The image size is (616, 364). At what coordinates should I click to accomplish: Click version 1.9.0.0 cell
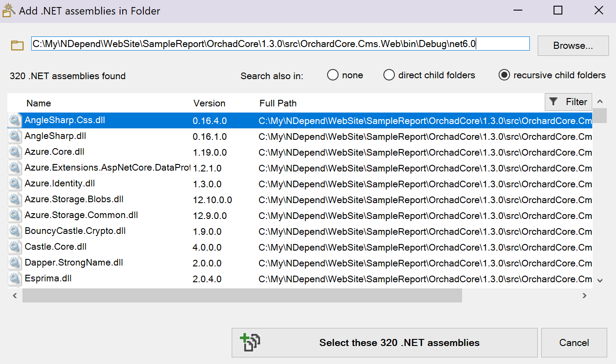tap(207, 232)
